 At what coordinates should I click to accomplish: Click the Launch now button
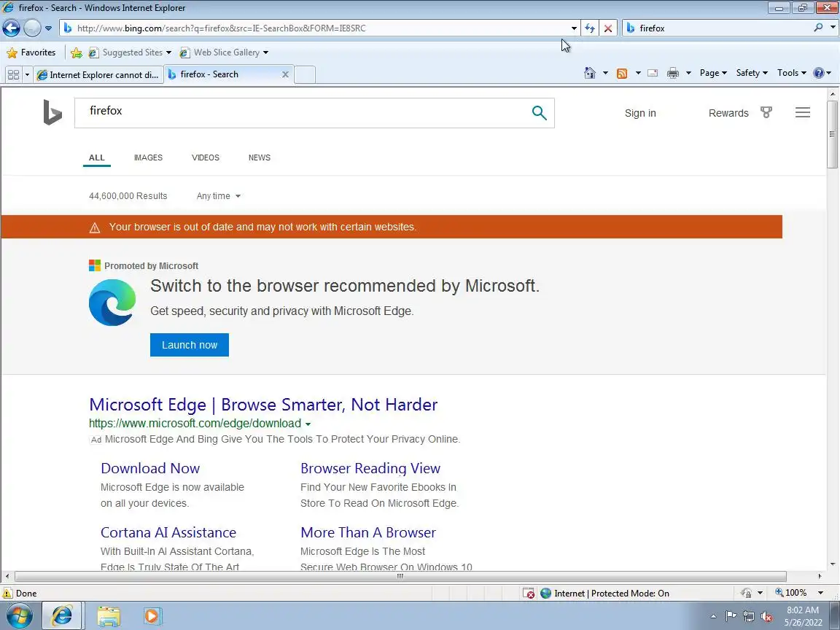(189, 345)
